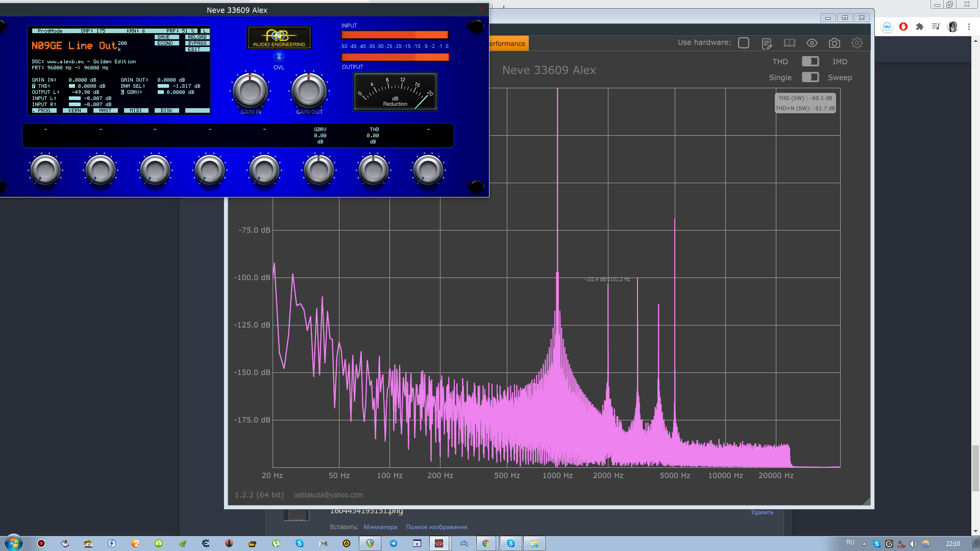Open the Chrome three-dot menu

pos(969,27)
